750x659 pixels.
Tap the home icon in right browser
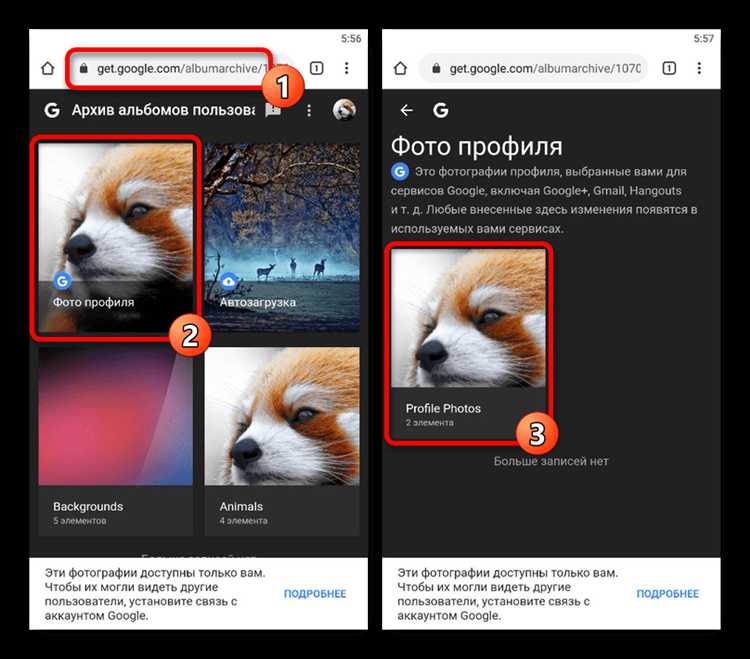(x=400, y=68)
